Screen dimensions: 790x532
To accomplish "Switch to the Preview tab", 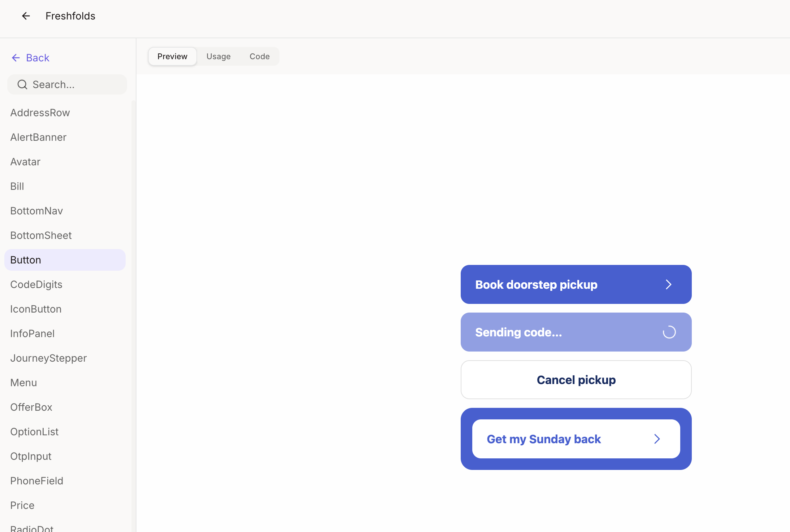I will (x=172, y=56).
